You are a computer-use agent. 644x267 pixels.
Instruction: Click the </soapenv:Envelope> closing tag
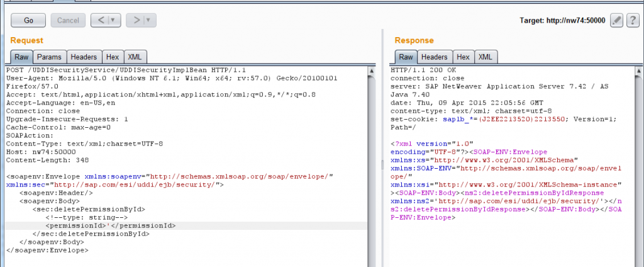[x=47, y=250]
